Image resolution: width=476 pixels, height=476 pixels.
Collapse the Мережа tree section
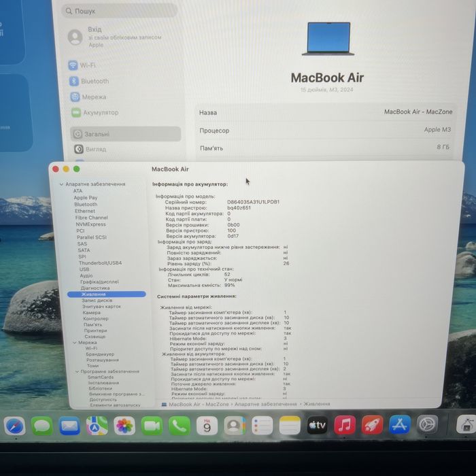pos(75,343)
